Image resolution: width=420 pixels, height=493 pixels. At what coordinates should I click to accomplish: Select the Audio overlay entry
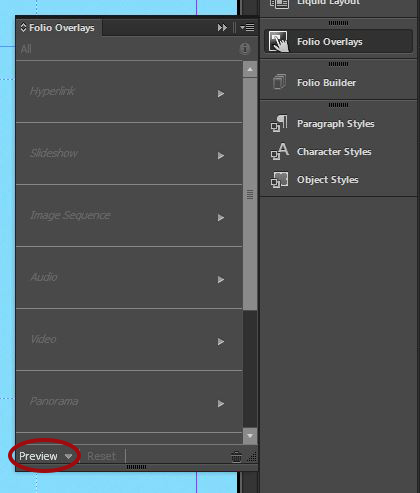(x=129, y=278)
